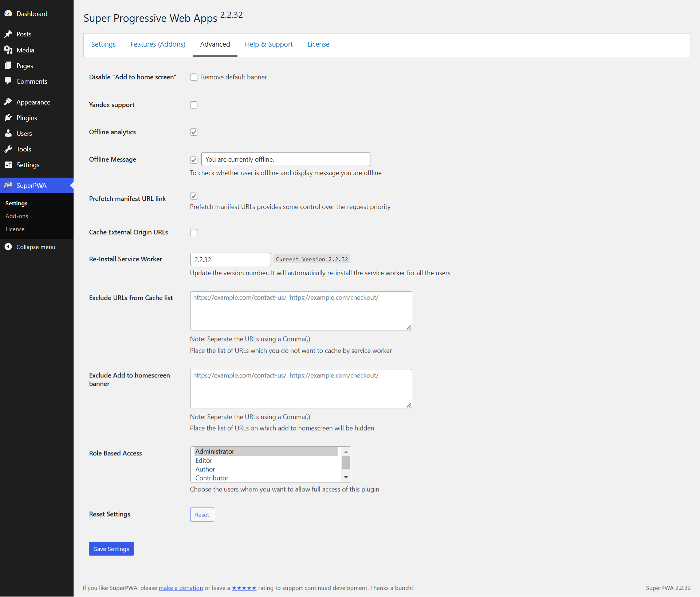The height and width of the screenshot is (597, 700).
Task: Click the Exclude Add to homescreen banner textarea
Action: [301, 388]
